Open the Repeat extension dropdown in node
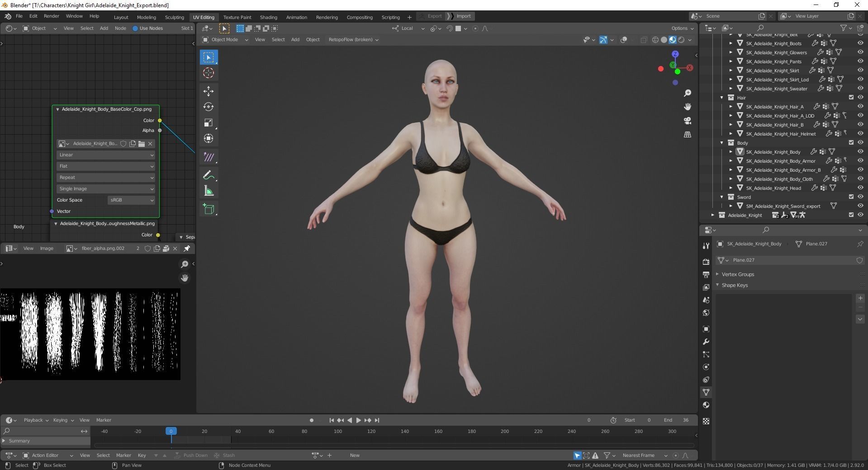This screenshot has width=868, height=470. [x=106, y=178]
